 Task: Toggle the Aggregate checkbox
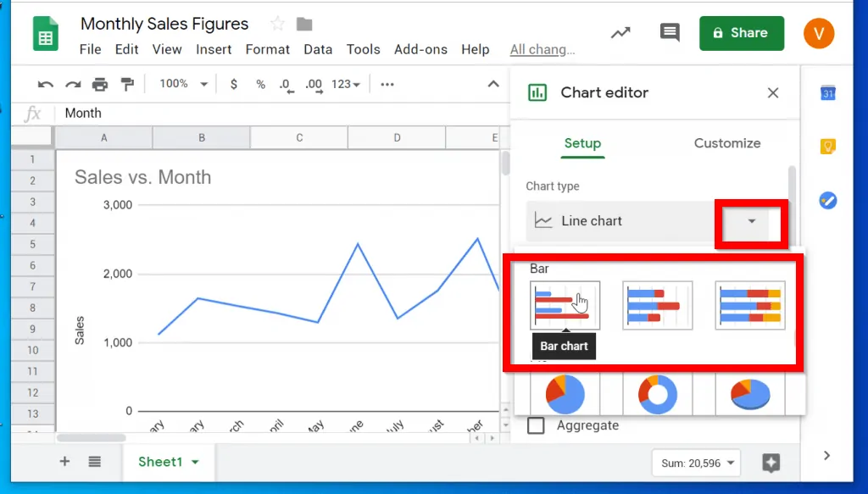click(536, 425)
